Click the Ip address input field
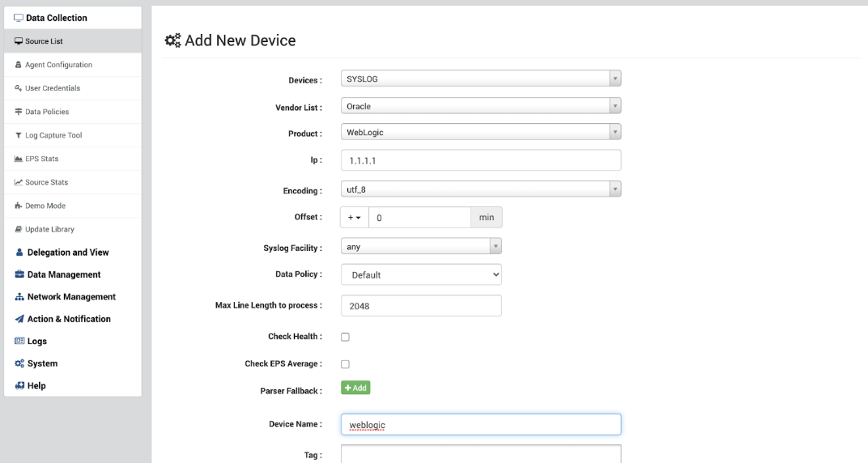Viewport: 868px width, 463px height. 481,160
